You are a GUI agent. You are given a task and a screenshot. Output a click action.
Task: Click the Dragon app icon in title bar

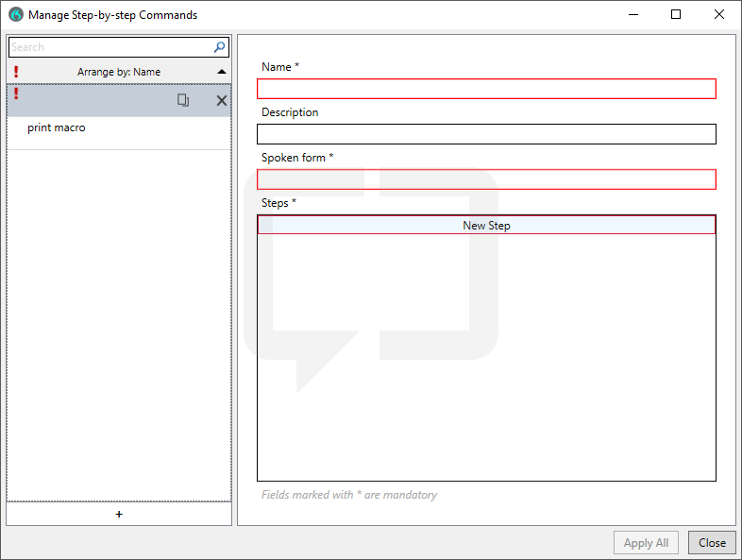[16, 15]
